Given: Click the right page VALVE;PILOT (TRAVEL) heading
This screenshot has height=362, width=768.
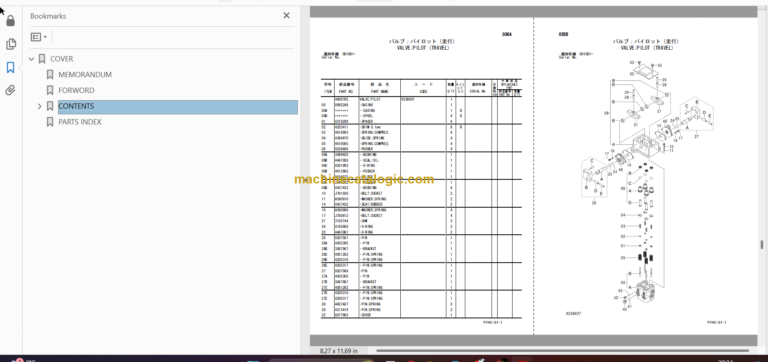Looking at the screenshot, I should 647,48.
